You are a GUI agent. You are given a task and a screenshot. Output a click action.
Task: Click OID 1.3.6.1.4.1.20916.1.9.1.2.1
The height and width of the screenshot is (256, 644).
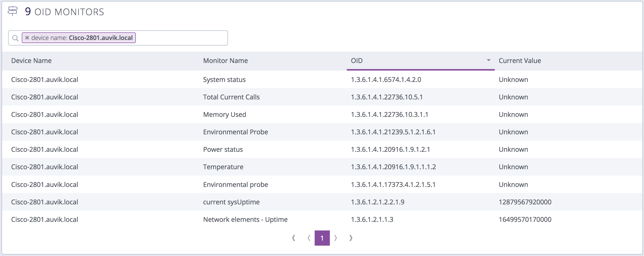tap(390, 150)
